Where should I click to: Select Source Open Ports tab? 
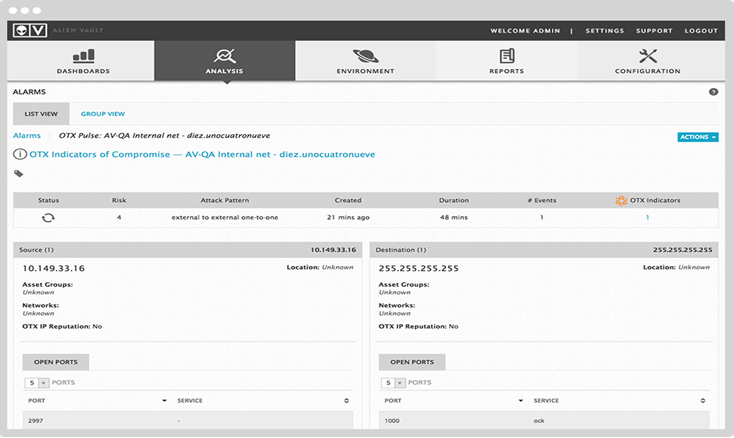(56, 362)
